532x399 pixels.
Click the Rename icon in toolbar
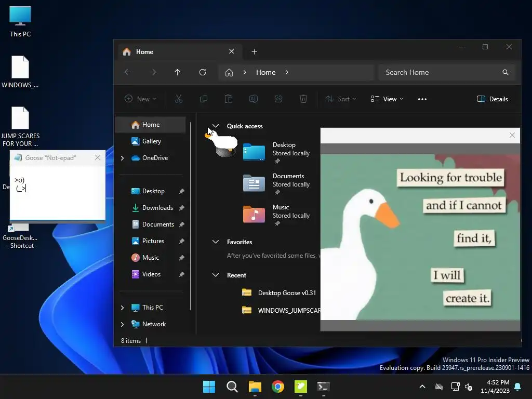pyautogui.click(x=254, y=99)
